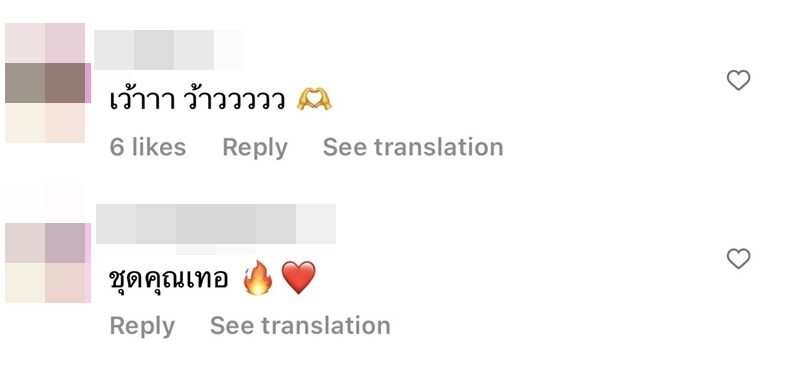This screenshot has height=370, width=800.
Task: Open blurred username above เว้าาา comment
Action: pos(169,50)
